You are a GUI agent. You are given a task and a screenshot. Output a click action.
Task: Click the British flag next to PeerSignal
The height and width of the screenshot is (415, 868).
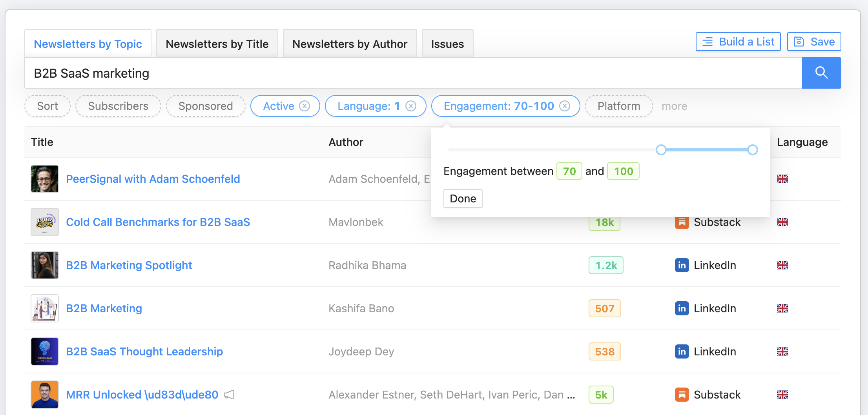[782, 179]
